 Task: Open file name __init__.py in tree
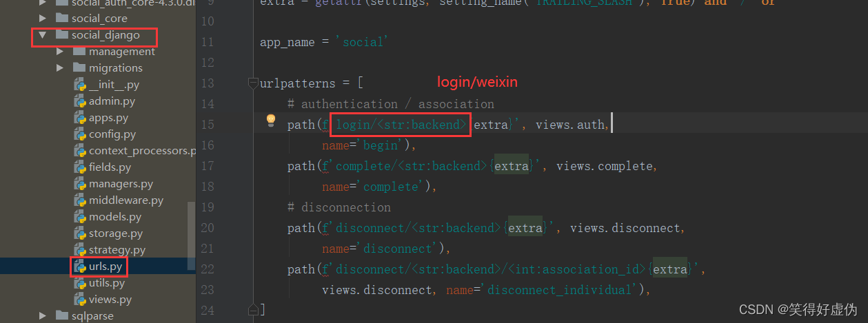pyautogui.click(x=114, y=85)
